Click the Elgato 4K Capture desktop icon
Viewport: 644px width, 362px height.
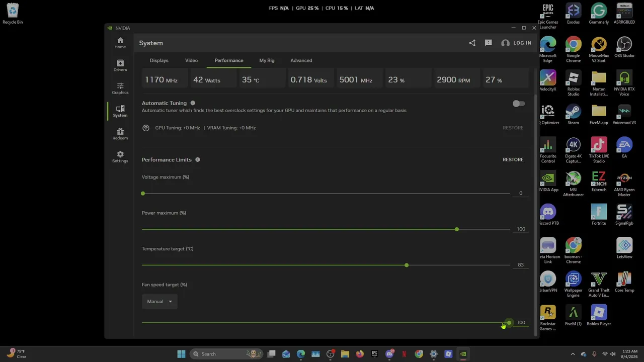573,150
